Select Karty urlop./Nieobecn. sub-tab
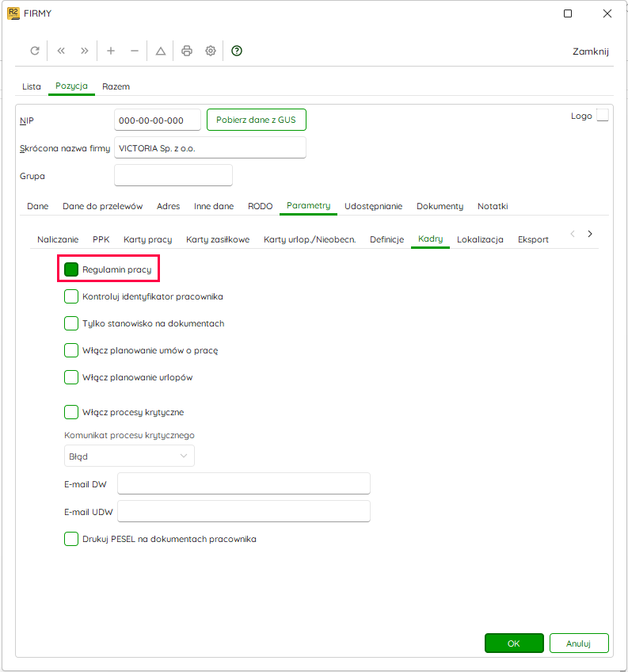Screen dimensions: 628x672 point(310,239)
